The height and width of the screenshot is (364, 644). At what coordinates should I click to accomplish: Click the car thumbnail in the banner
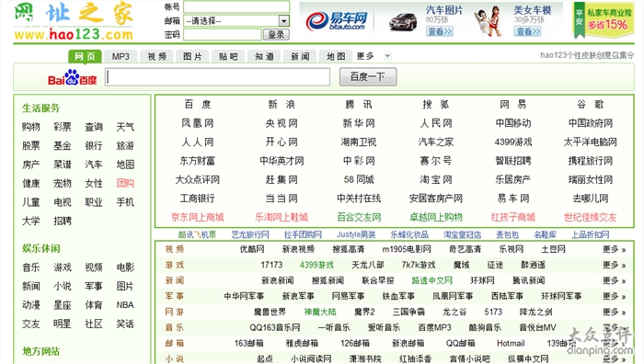(x=403, y=22)
